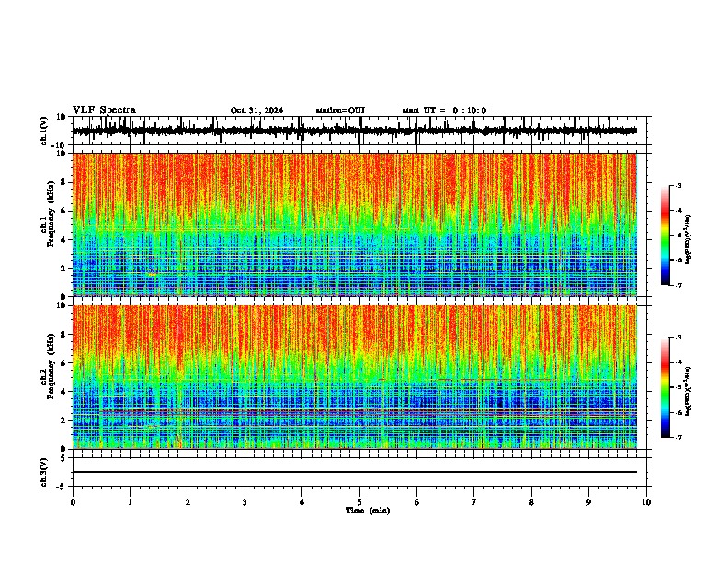Screen dimensions: 728x563
Task: Click the time axis tick label '3'
Action: pos(245,502)
